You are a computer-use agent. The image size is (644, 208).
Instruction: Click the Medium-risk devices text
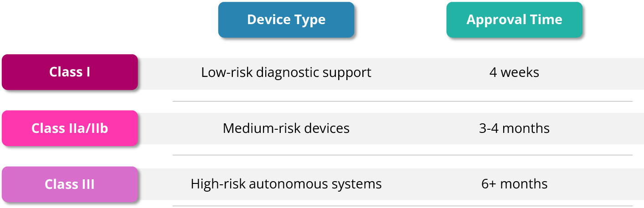(x=286, y=128)
